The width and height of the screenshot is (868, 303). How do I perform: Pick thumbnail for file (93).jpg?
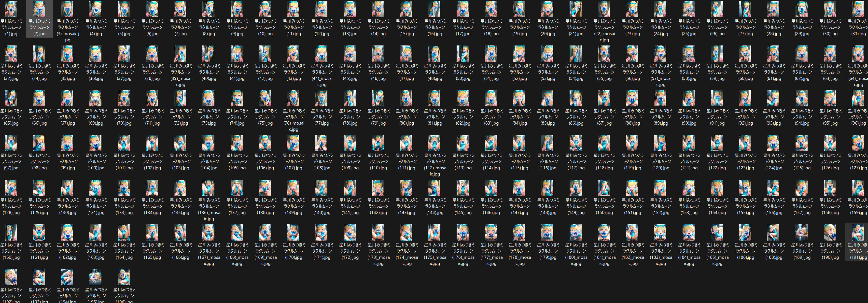click(x=774, y=98)
